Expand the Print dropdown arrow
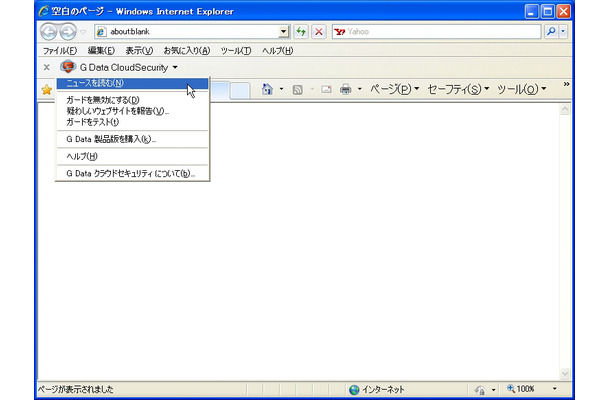 tap(359, 89)
